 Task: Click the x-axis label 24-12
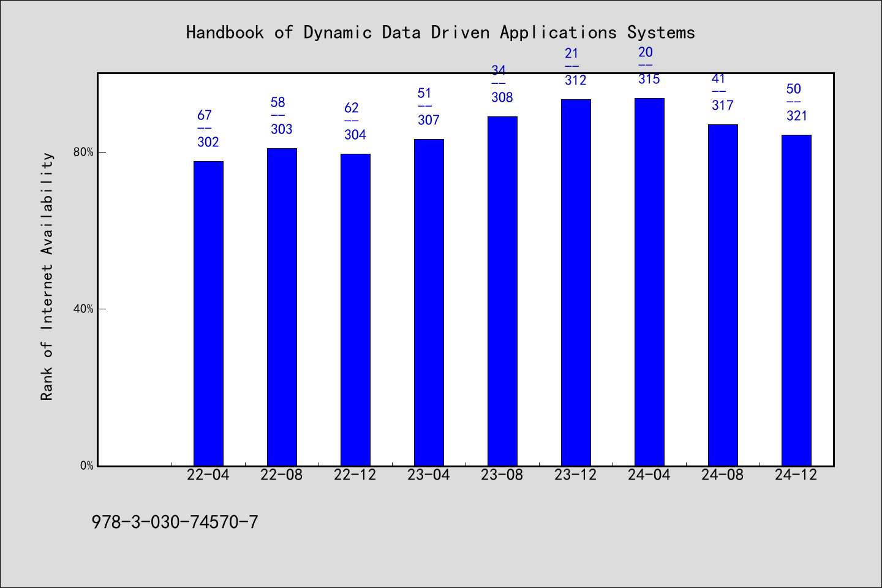tap(796, 475)
